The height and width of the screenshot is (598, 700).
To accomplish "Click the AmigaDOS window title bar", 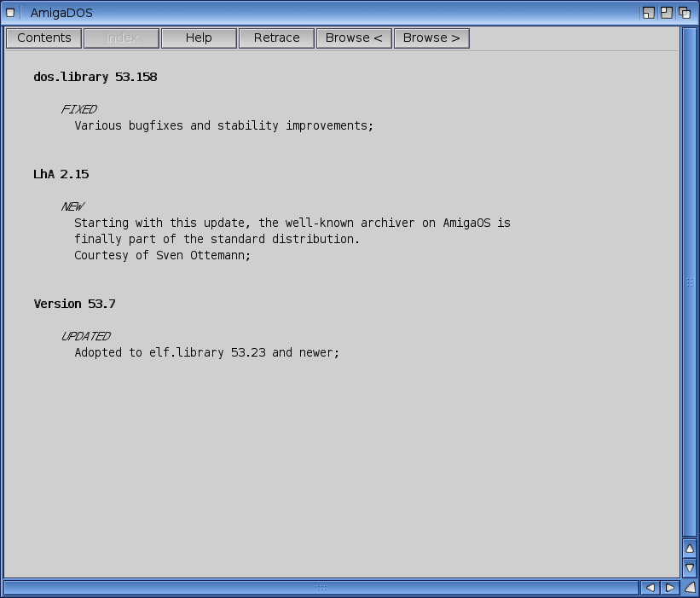I will (330, 13).
